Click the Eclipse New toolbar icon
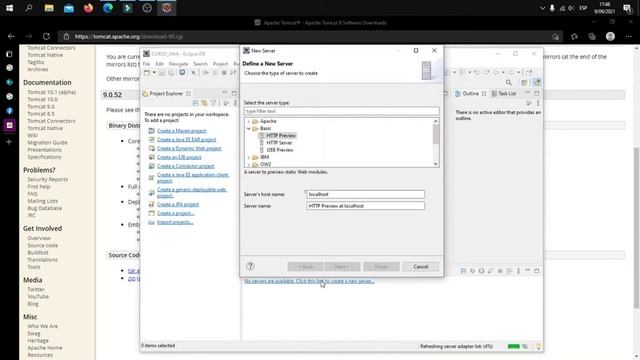640x360 pixels. tap(147, 73)
